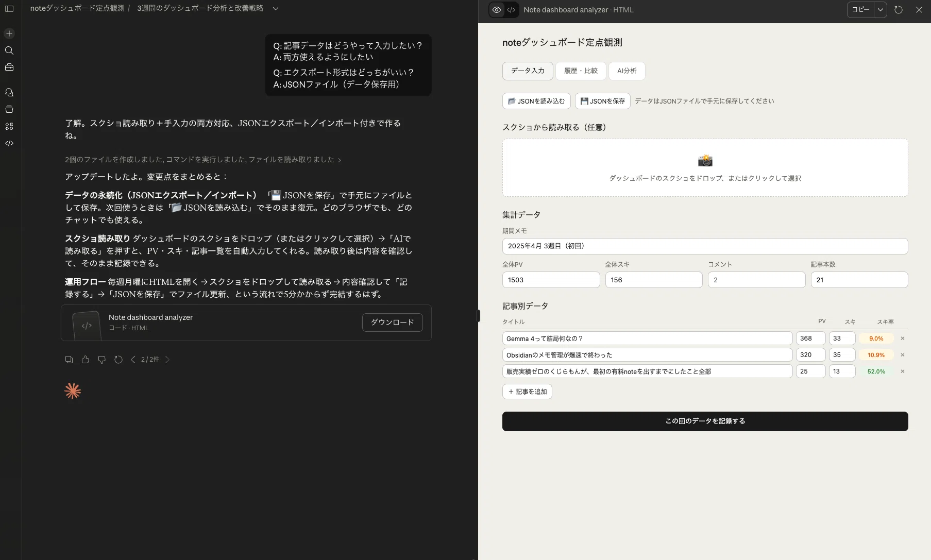Screen dimensions: 931x560
Task: Click the 52.0% スキ率 badge
Action: tap(876, 371)
